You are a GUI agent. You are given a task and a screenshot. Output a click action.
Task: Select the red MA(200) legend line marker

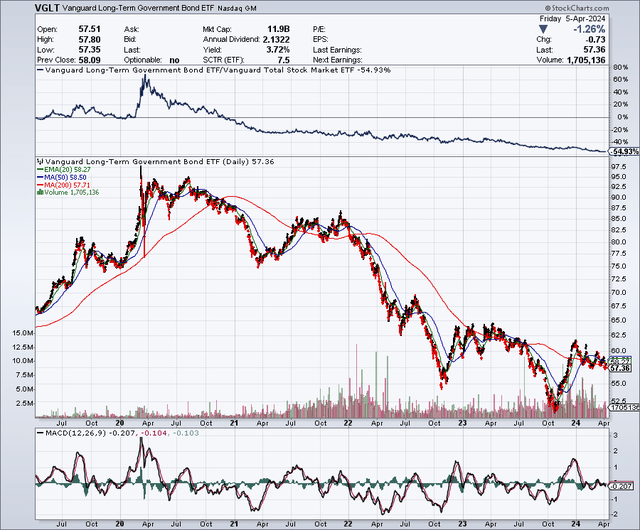pos(40,185)
